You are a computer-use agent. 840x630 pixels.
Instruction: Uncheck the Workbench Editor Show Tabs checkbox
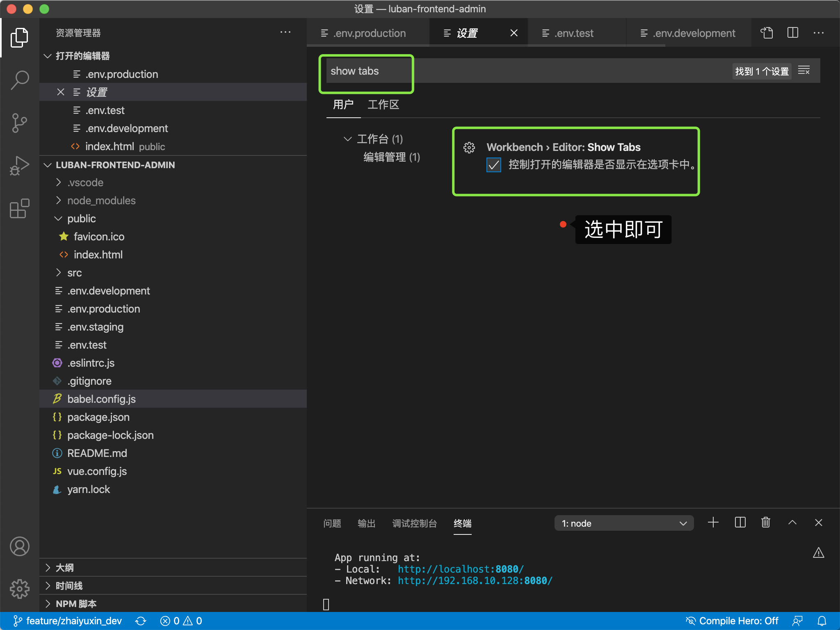pyautogui.click(x=494, y=165)
